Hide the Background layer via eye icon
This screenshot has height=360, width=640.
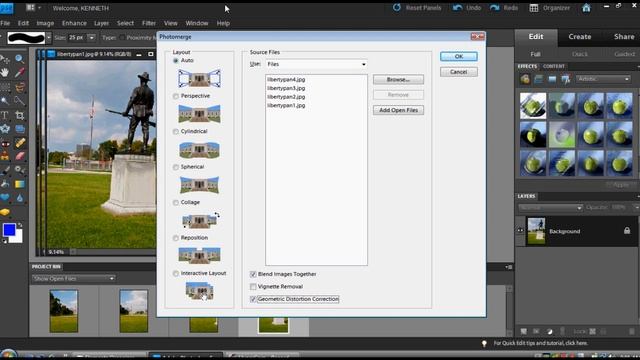point(520,231)
